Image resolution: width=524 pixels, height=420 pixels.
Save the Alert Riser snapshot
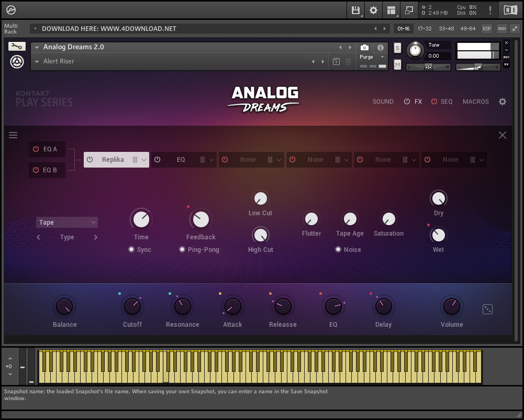(336, 61)
